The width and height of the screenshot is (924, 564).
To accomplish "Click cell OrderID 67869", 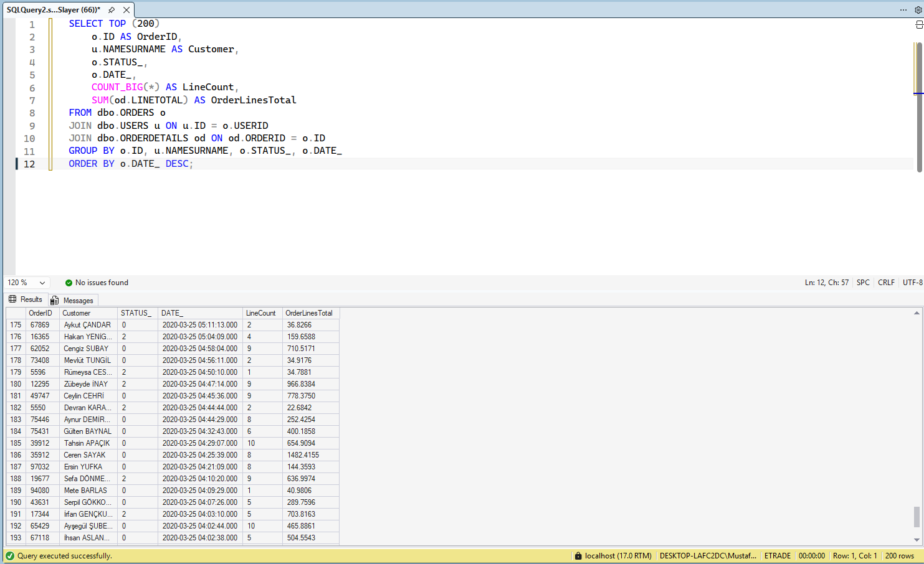I will tap(42, 325).
